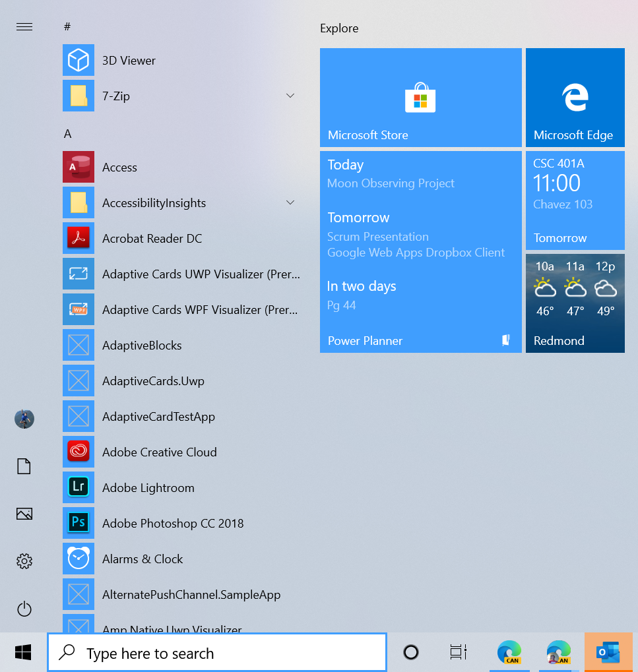The width and height of the screenshot is (638, 672).
Task: Select the Adobe Creative Cloud label
Action: [x=160, y=452]
